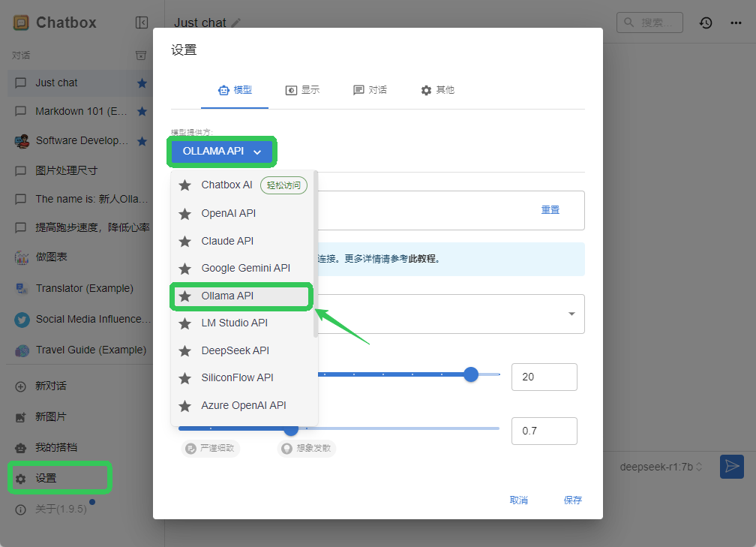The image size is (756, 547).
Task: Click the star icon beside OpenAI API
Action: (x=185, y=214)
